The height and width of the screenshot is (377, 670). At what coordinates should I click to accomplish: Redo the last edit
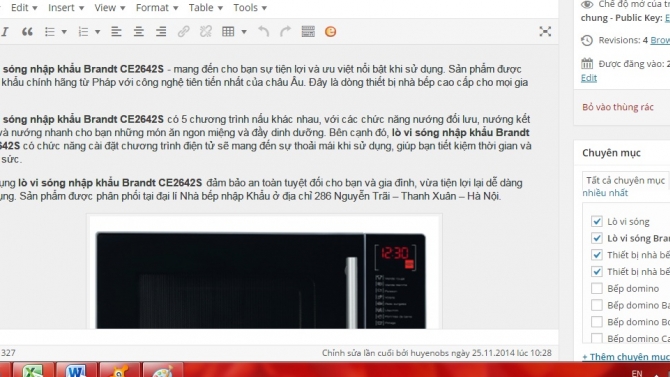tap(285, 32)
